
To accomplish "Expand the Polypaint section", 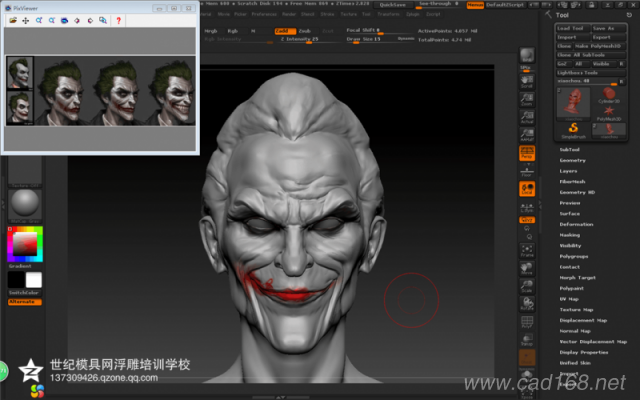I will tap(571, 288).
